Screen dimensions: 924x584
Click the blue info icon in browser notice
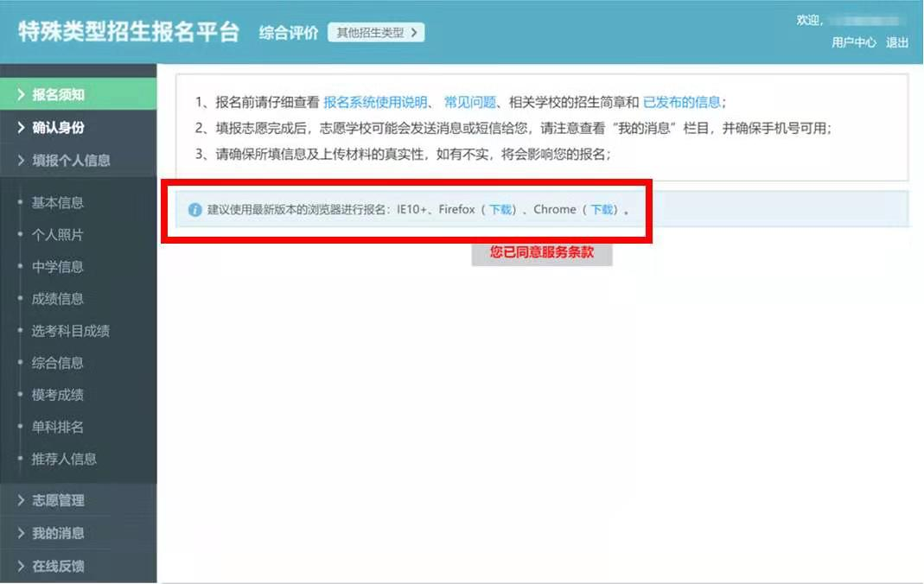click(194, 210)
